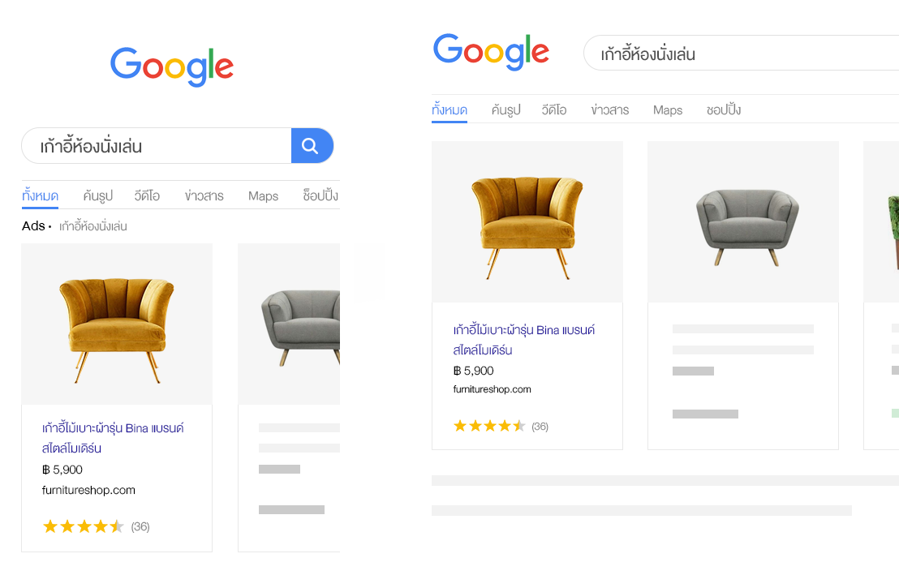Click star rating on desktop product card

point(489,426)
